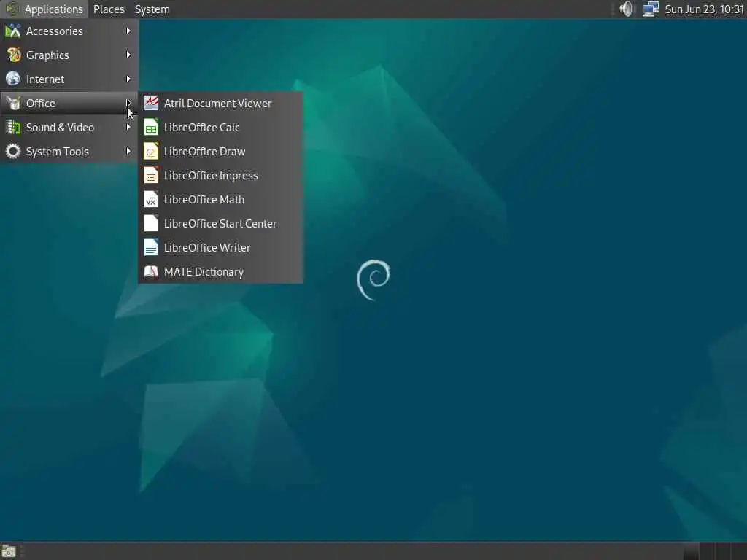Screen dimensions: 747x560
Task: Select the Graphics category
Action: click(x=69, y=55)
